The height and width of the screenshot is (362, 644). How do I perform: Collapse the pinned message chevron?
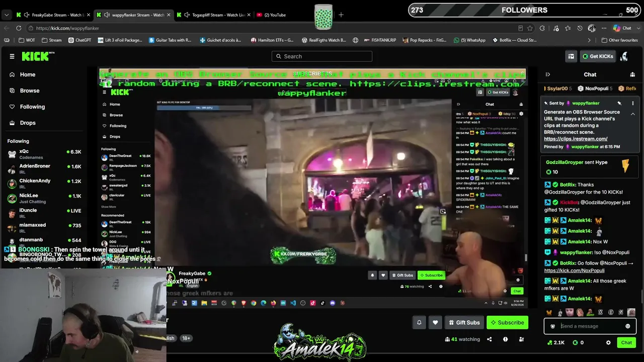(x=632, y=114)
